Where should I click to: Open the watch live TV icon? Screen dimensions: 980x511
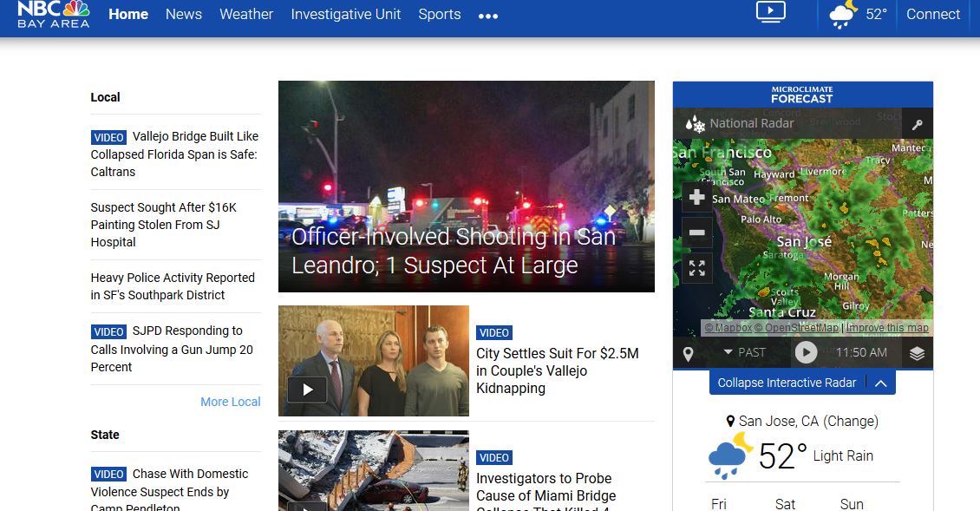pyautogui.click(x=771, y=12)
